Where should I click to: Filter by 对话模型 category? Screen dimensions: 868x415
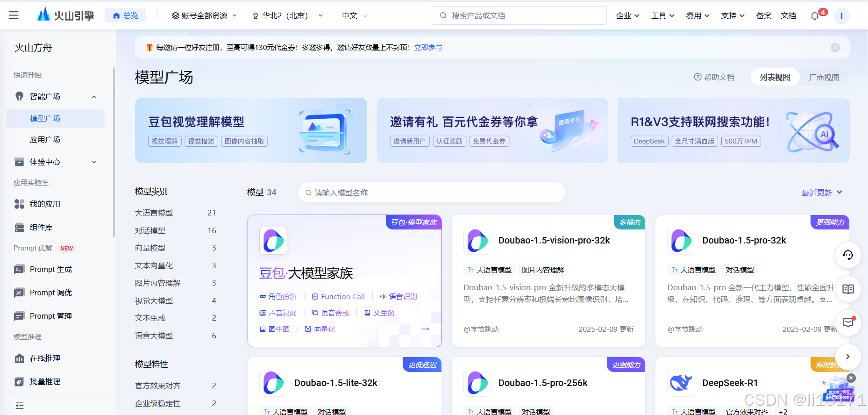pos(176,230)
